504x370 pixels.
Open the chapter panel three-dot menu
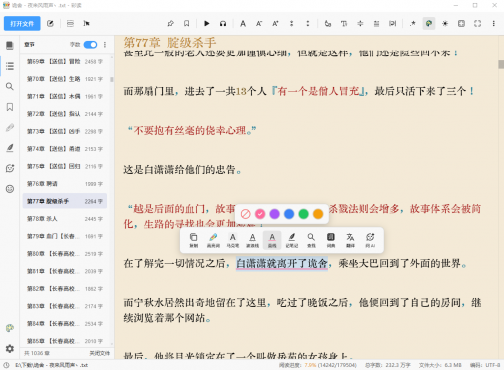(x=105, y=45)
